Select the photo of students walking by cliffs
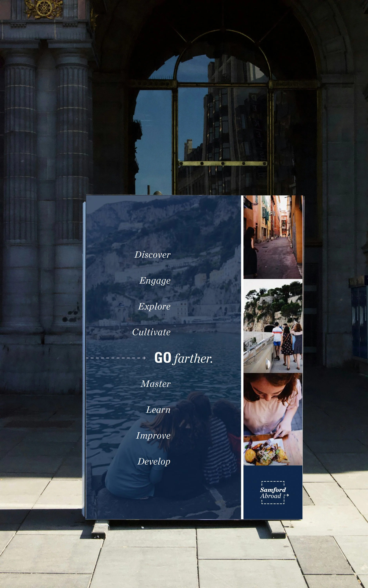The width and height of the screenshot is (368, 588). [273, 326]
